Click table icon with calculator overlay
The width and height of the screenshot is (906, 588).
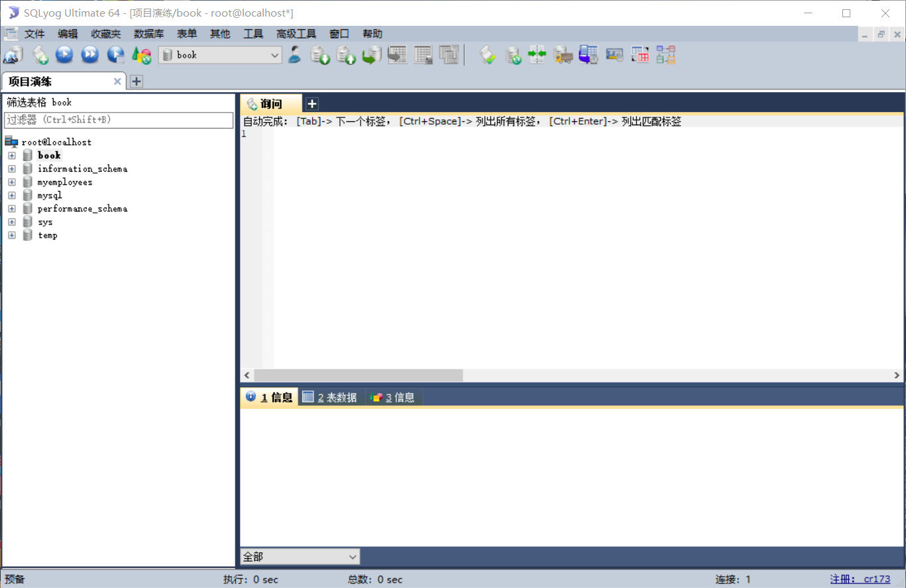click(424, 55)
